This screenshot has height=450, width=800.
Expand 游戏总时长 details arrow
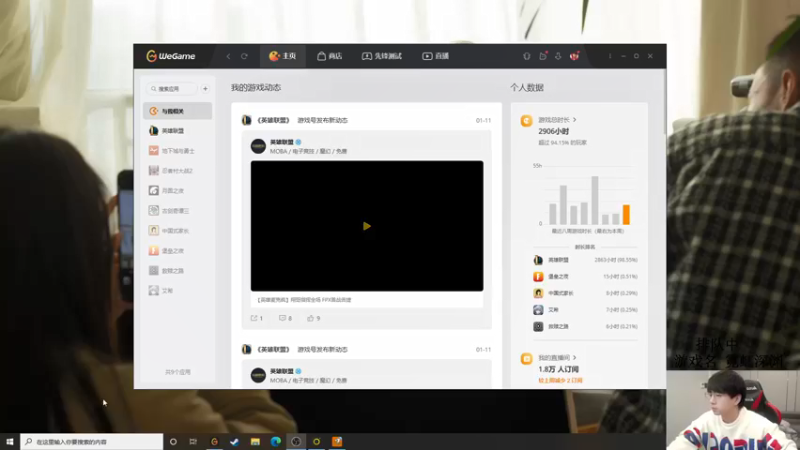point(574,120)
